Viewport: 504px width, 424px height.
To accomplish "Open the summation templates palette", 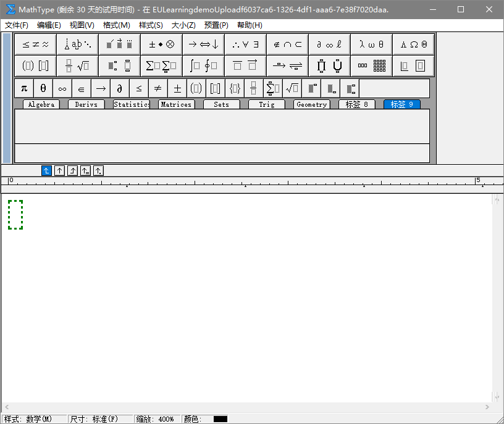I will point(161,66).
